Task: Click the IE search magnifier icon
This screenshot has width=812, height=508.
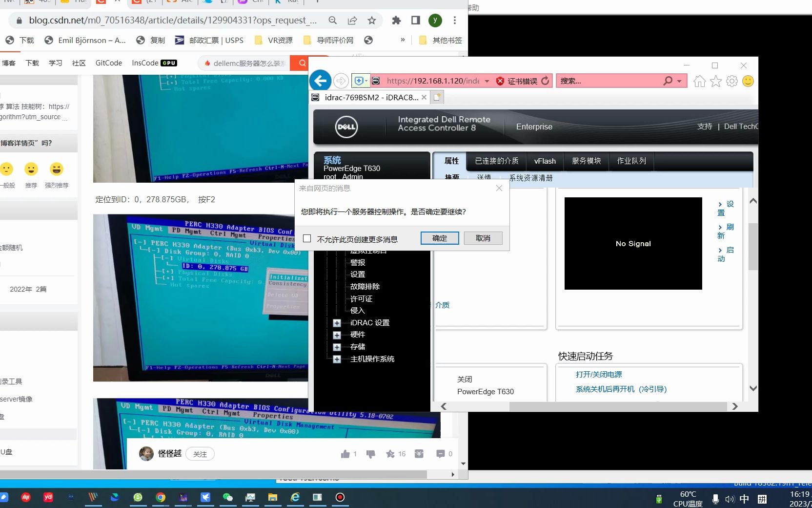Action: 668,81
